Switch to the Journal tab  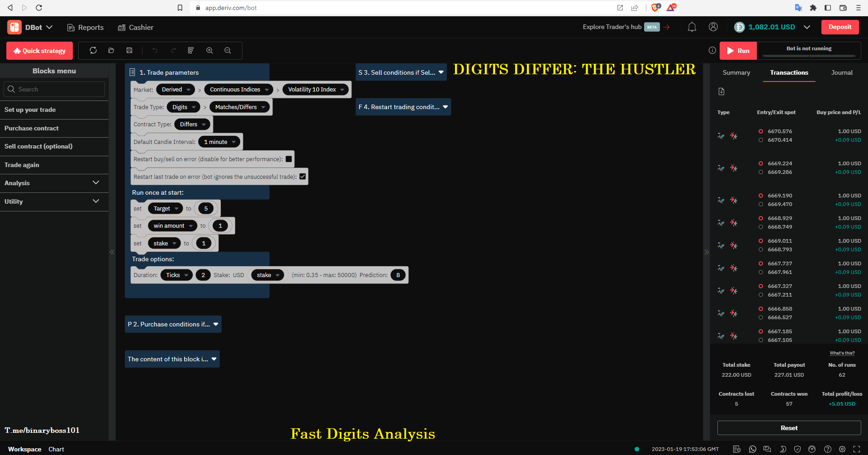pyautogui.click(x=841, y=72)
